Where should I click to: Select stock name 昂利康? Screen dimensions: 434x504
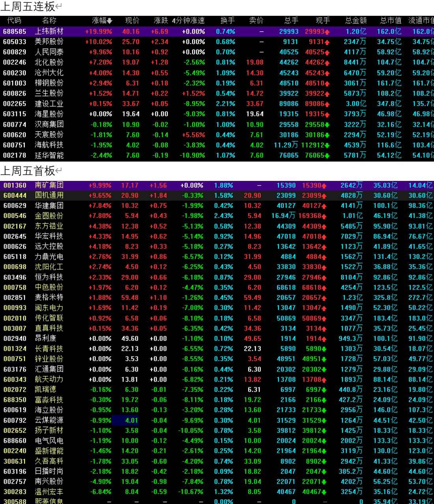pyautogui.click(x=45, y=339)
